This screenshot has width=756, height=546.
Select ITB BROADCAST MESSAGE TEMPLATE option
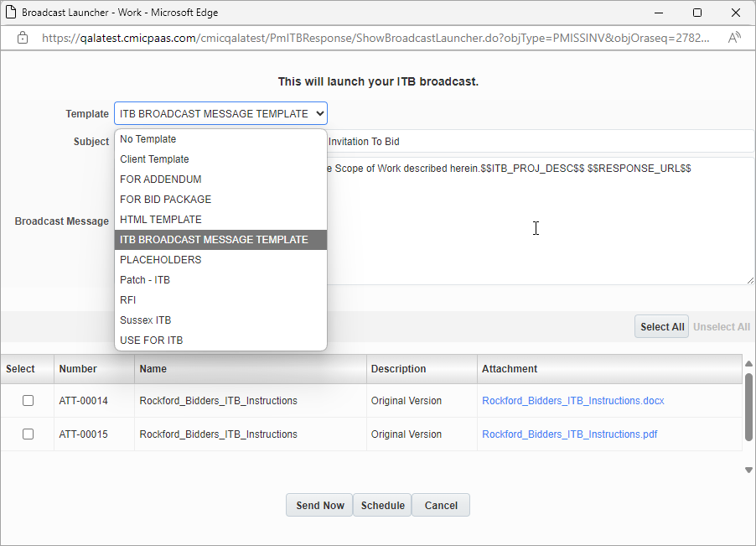click(x=220, y=240)
